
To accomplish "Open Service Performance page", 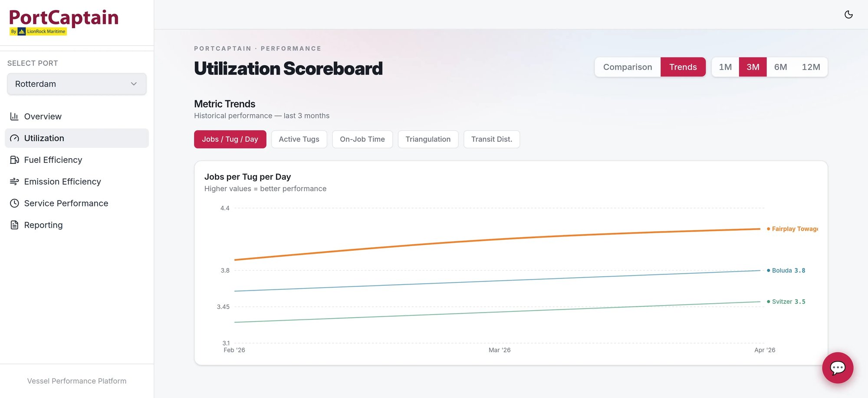I will coord(77,203).
